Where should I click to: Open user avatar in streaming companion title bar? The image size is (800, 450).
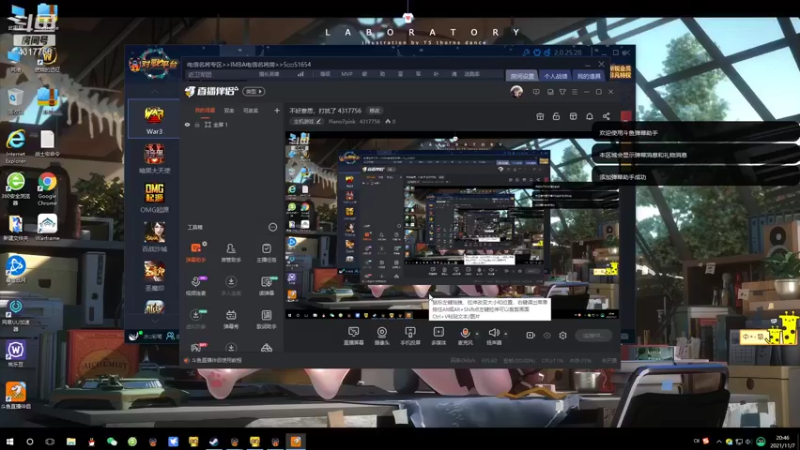(x=516, y=92)
